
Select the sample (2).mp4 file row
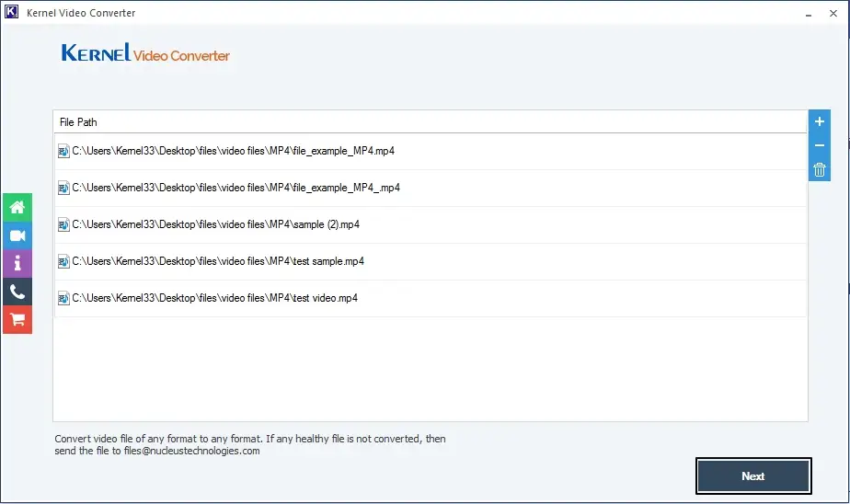[x=431, y=225]
